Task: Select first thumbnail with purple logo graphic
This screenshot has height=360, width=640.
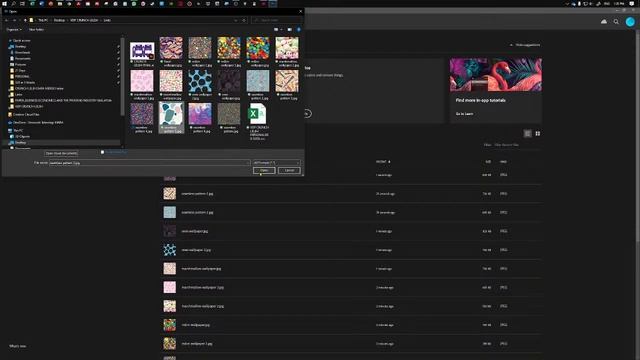Action: coord(142,52)
